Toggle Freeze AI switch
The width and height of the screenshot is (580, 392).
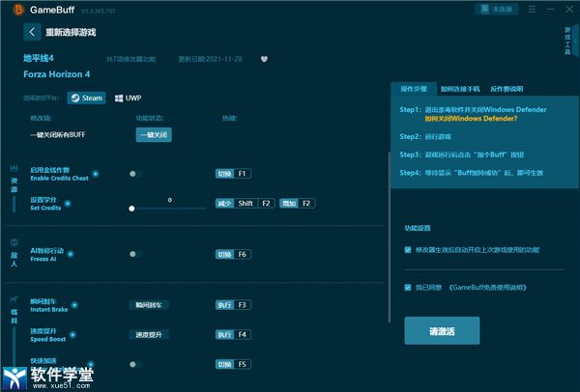(135, 254)
